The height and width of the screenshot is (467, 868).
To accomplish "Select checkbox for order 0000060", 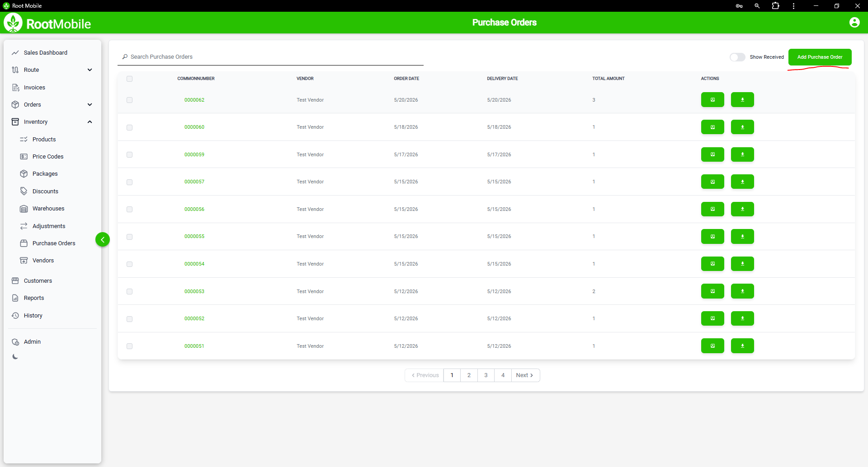I will [130, 128].
